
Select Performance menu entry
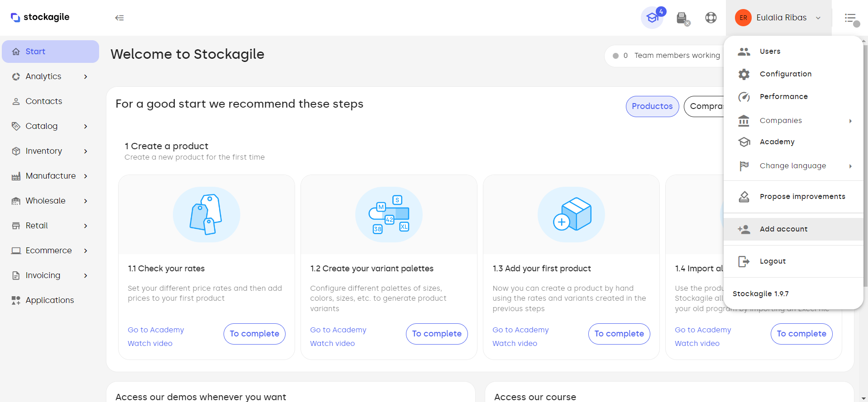pyautogui.click(x=793, y=97)
